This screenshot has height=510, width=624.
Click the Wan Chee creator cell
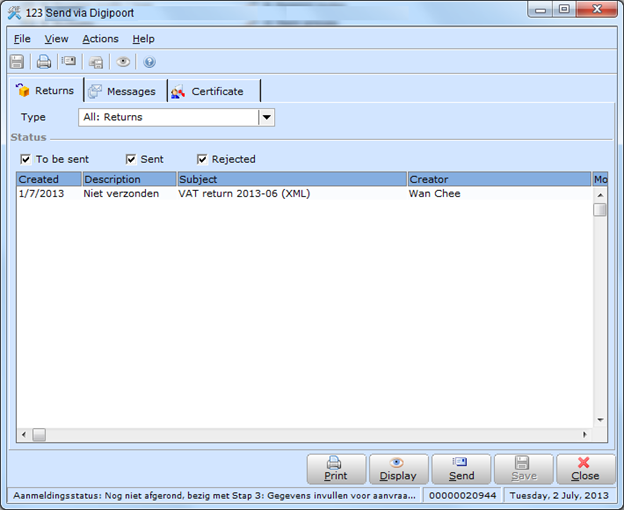pyautogui.click(x=435, y=194)
